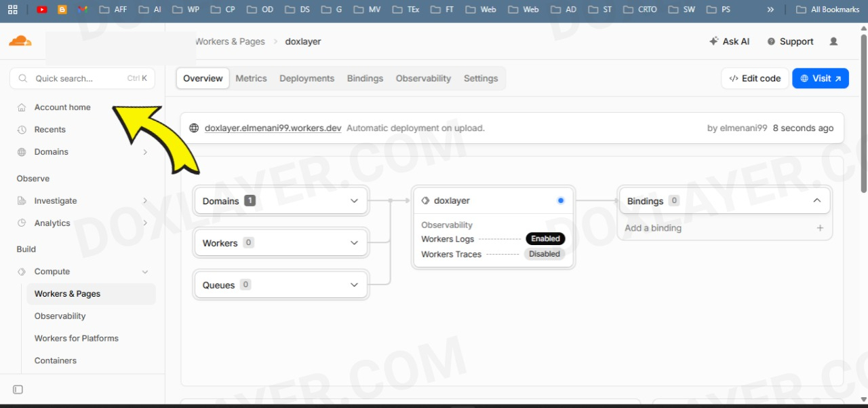868x408 pixels.
Task: Click Workers & Pages breadcrumb
Action: (230, 41)
